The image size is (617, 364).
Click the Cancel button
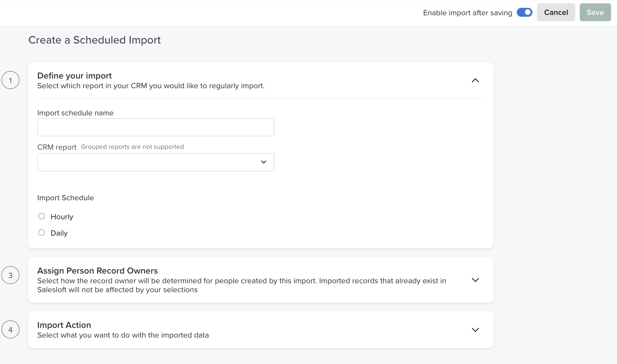[556, 12]
